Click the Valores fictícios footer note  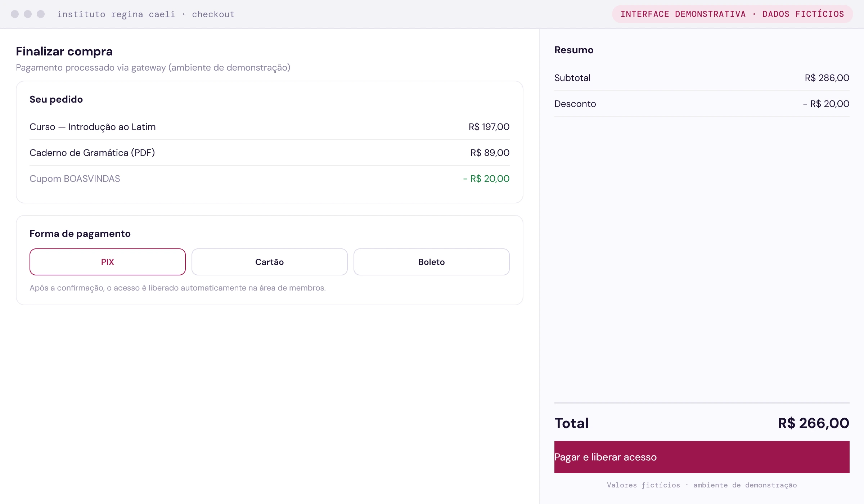pyautogui.click(x=702, y=485)
